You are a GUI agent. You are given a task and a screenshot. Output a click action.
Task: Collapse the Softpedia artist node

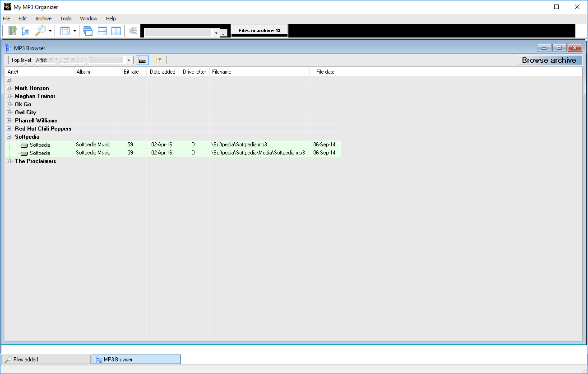(x=9, y=137)
